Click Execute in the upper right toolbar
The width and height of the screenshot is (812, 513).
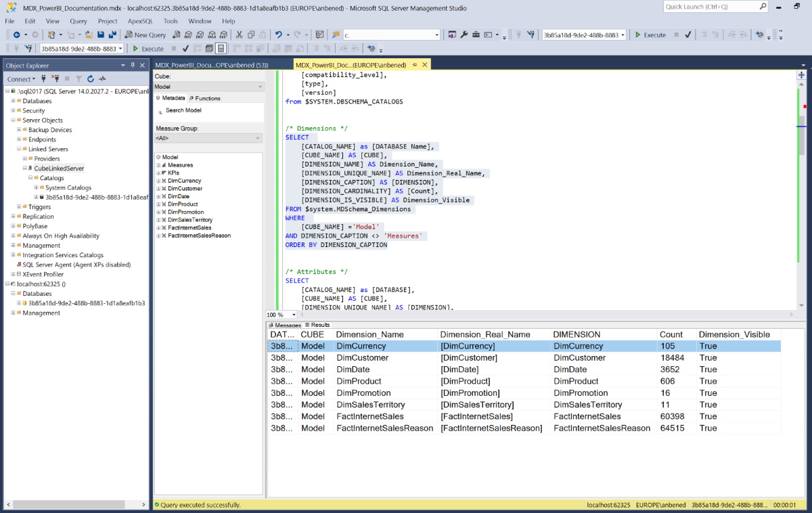click(650, 35)
